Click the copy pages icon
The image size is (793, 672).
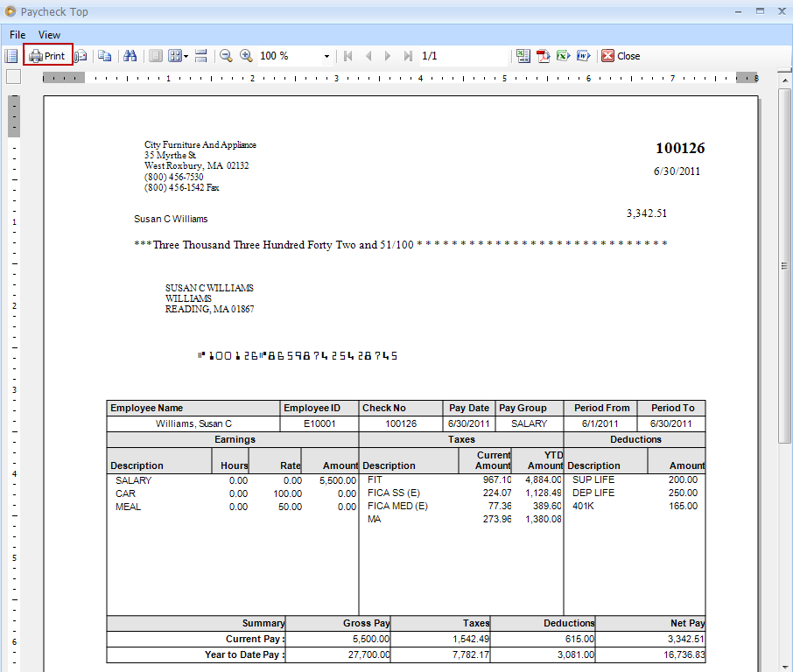pos(105,56)
